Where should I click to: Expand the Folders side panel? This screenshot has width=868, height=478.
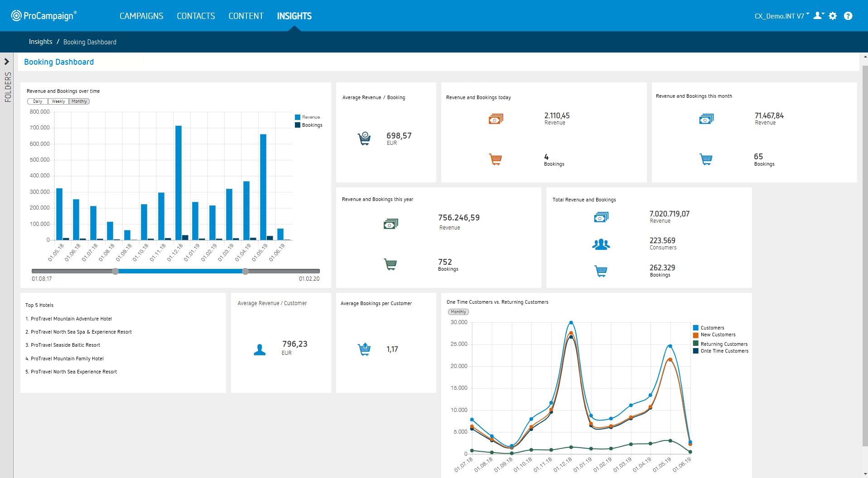pyautogui.click(x=7, y=62)
